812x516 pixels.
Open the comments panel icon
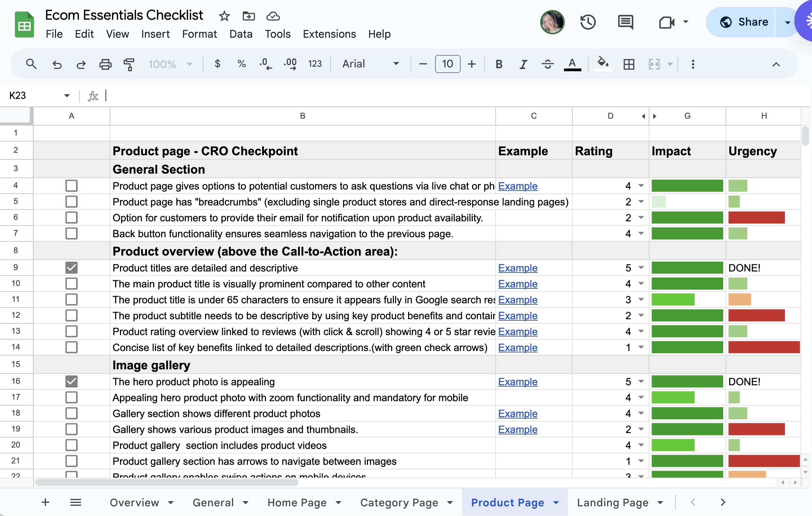click(x=625, y=22)
